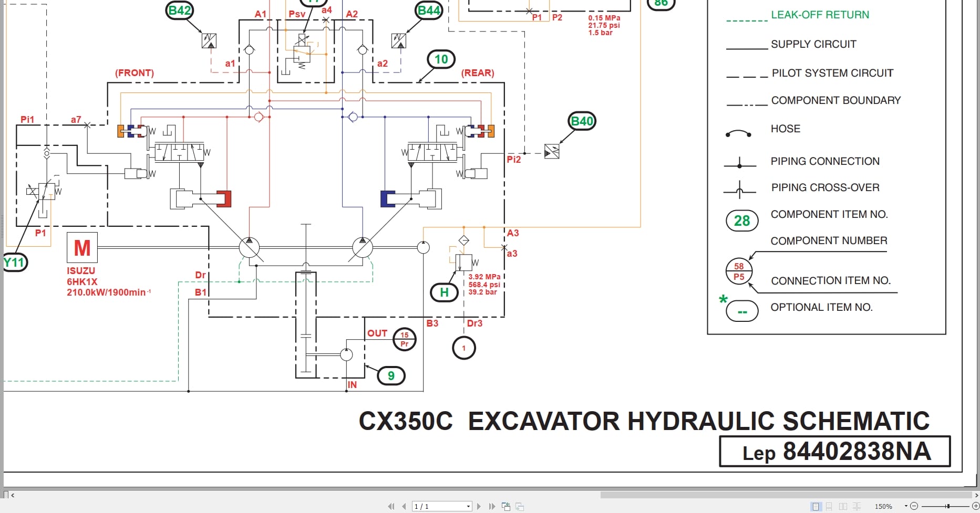Viewport: 980px width, 513px height.
Task: Click the 150% zoom percentage label
Action: tap(883, 506)
